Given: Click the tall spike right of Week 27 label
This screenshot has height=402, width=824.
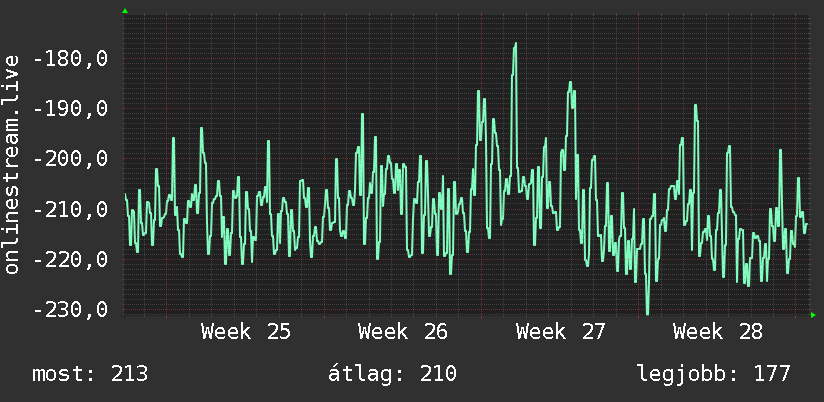Looking at the screenshot, I should [x=571, y=83].
